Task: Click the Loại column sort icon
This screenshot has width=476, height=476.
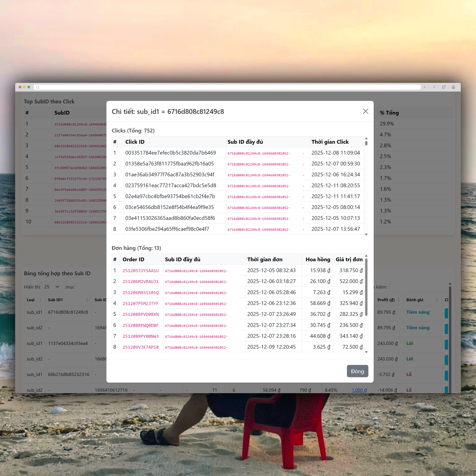Action: [40, 300]
